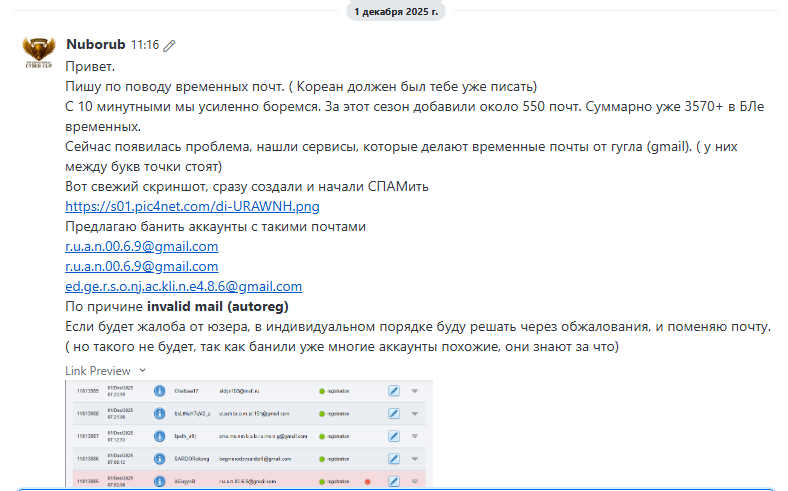Open r.u.a.n.00.6.9@gmail.com link directly under 'Предлагаю банить'
Image resolution: width=788 pixels, height=491 pixels.
point(142,246)
